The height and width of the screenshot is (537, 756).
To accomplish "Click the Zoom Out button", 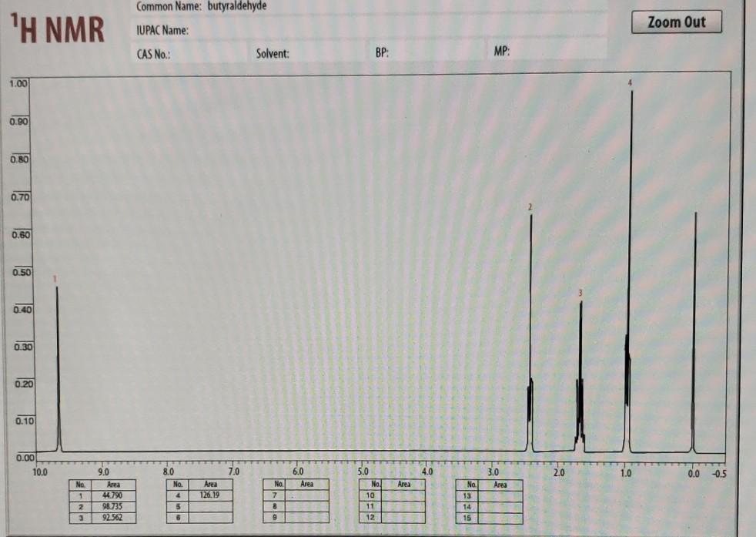I will pos(677,22).
